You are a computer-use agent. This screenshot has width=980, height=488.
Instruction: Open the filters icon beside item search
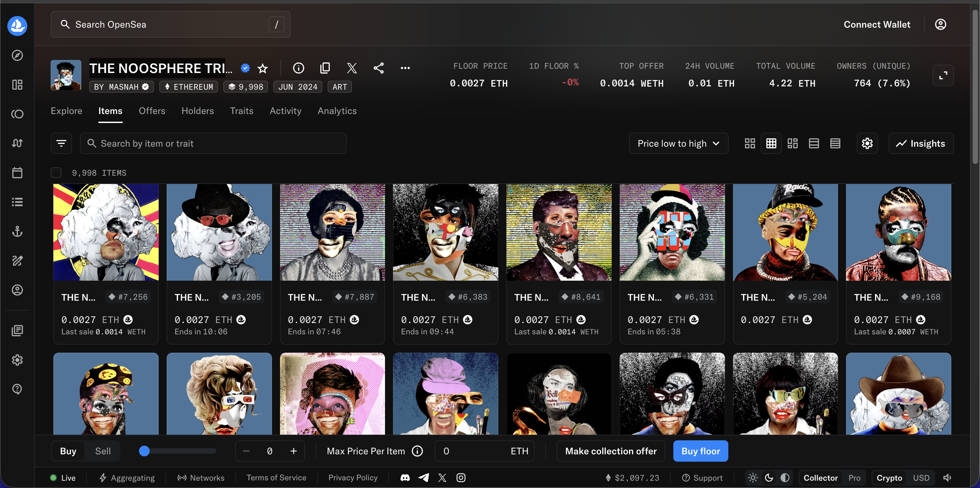61,143
